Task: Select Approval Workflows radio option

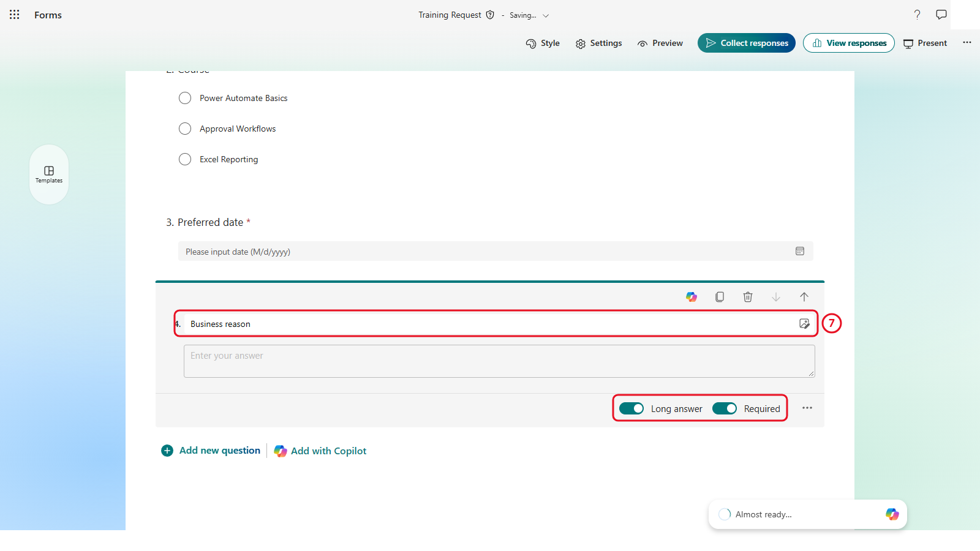Action: tap(185, 129)
